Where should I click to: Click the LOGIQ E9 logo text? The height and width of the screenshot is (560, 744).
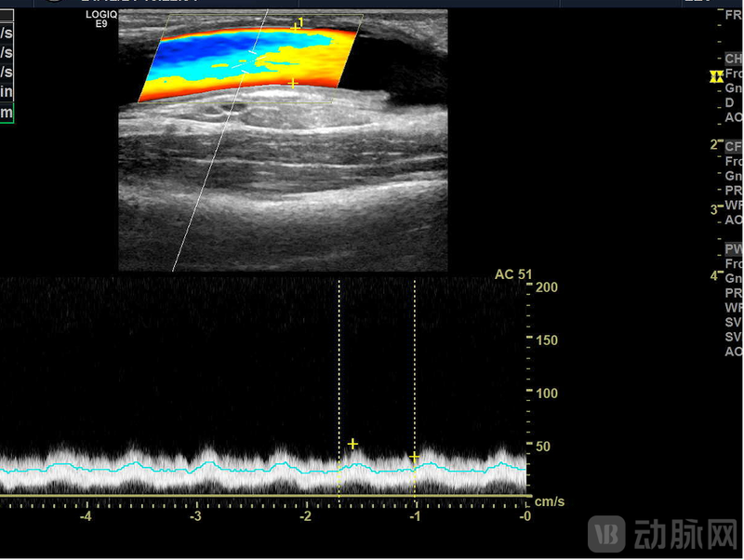coord(101,19)
